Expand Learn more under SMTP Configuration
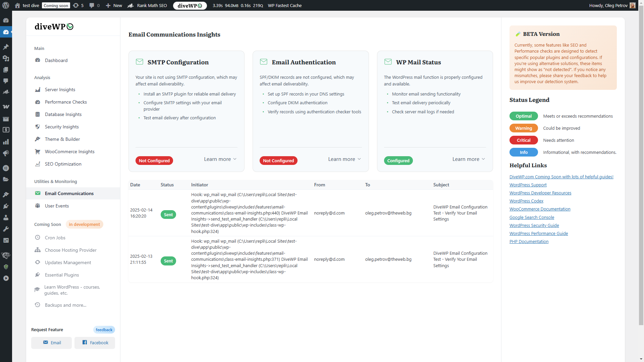This screenshot has width=644, height=362. click(220, 159)
